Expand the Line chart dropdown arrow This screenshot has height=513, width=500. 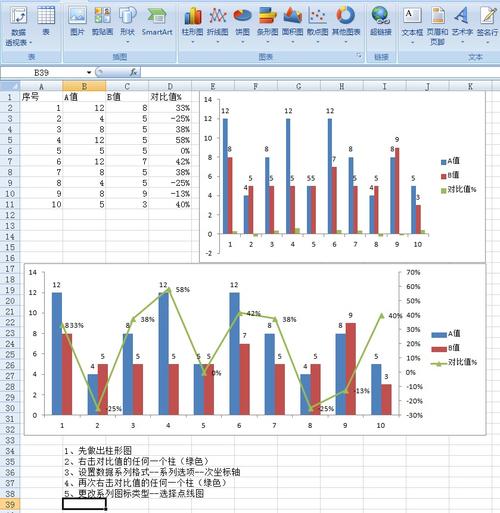(218, 42)
